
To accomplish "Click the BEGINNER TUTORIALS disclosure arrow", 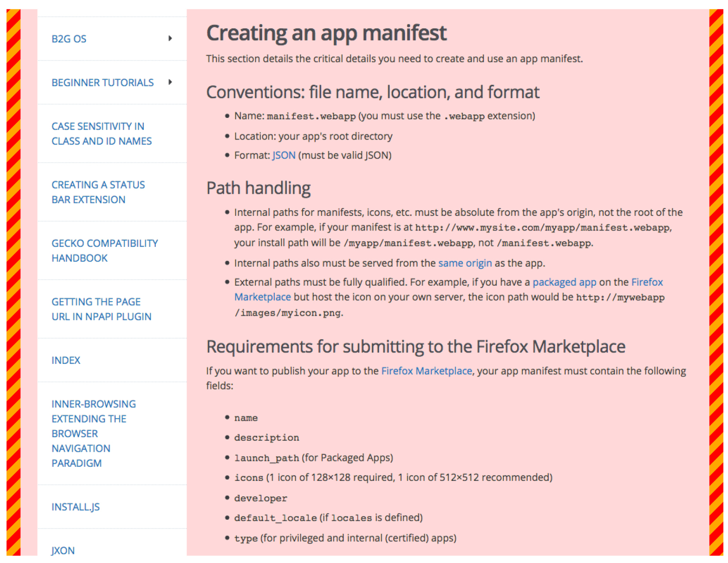I will click(170, 82).
